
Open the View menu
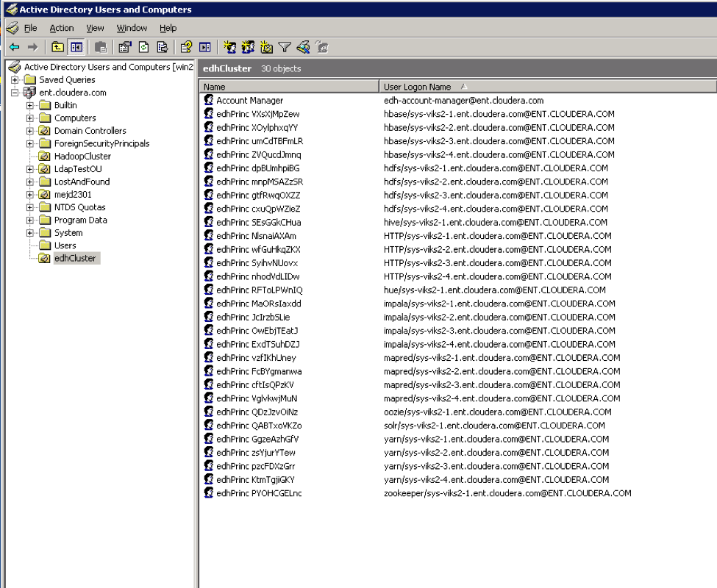pos(95,28)
